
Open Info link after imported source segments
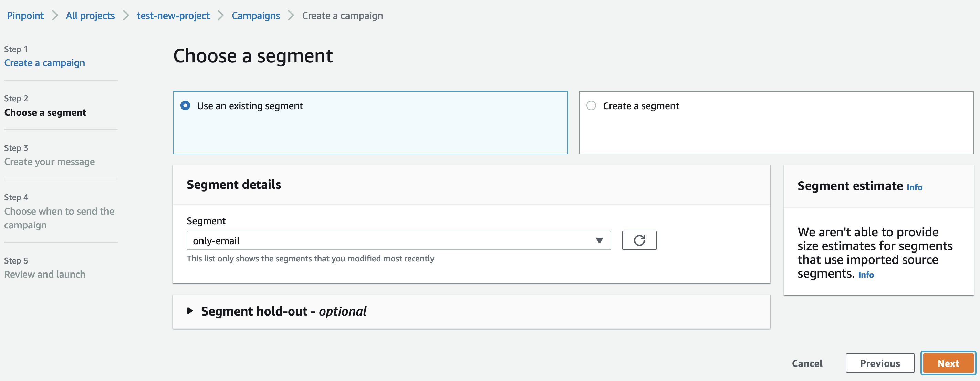tap(866, 275)
